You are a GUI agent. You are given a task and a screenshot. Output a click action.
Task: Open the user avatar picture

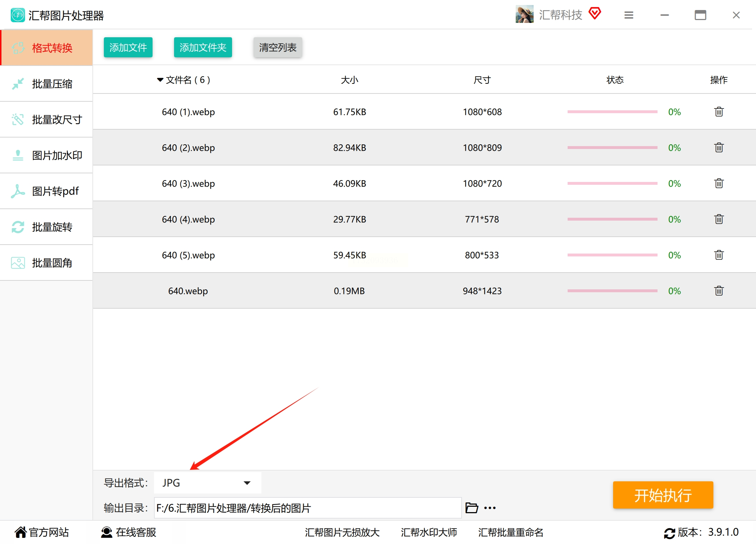524,14
